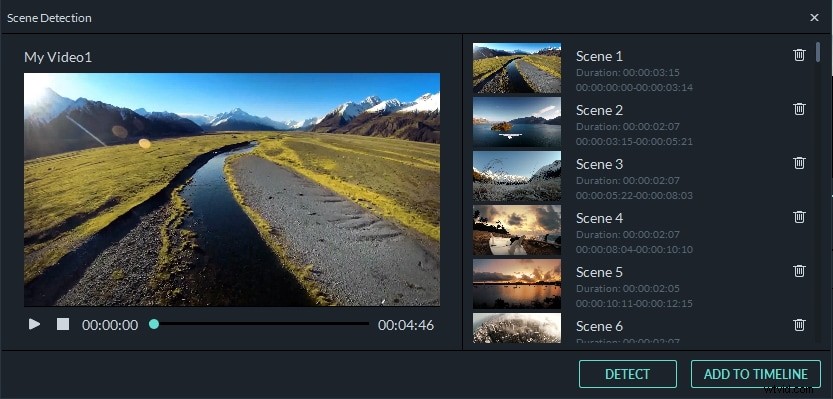The width and height of the screenshot is (833, 399).
Task: Click the "My Video1" title
Action: coord(58,57)
